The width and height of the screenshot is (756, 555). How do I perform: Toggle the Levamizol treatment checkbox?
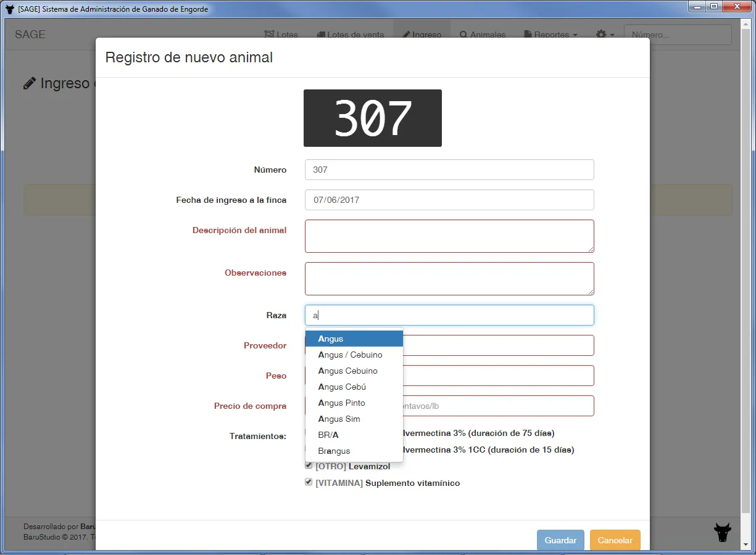[x=309, y=466]
